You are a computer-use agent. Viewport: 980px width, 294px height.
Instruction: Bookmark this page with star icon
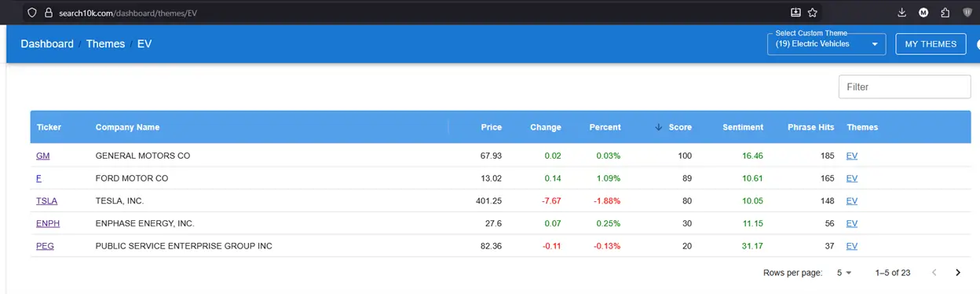(813, 13)
